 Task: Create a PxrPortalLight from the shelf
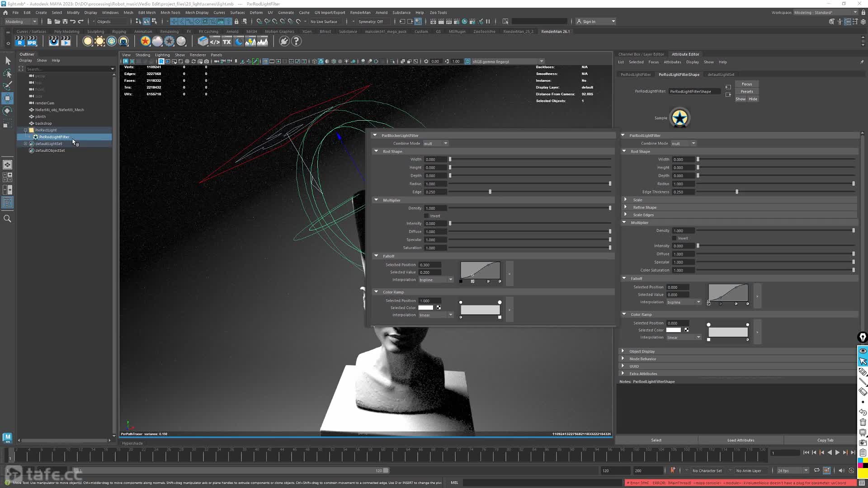click(x=123, y=42)
